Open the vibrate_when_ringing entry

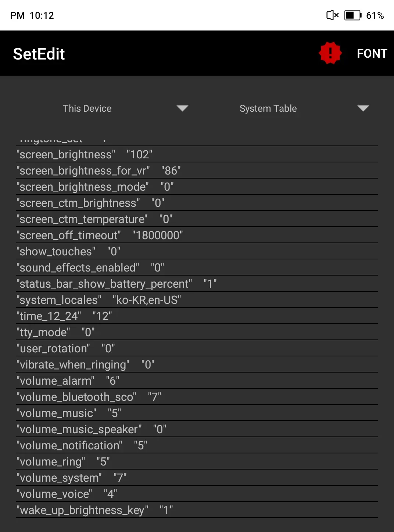tap(197, 364)
